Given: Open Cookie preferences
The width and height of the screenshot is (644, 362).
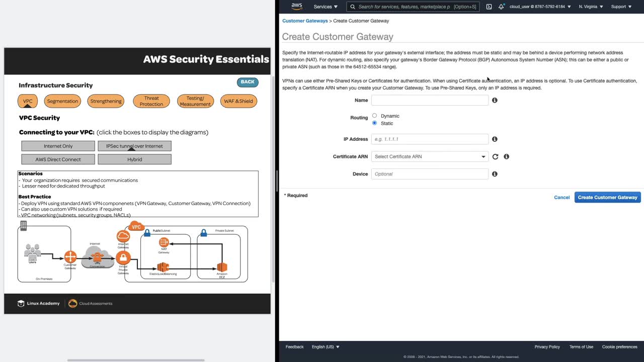Looking at the screenshot, I should [x=620, y=347].
